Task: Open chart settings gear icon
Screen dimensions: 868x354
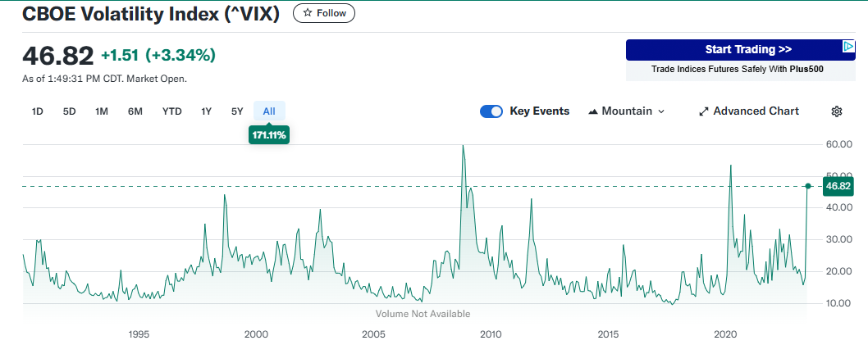Action: (x=837, y=111)
